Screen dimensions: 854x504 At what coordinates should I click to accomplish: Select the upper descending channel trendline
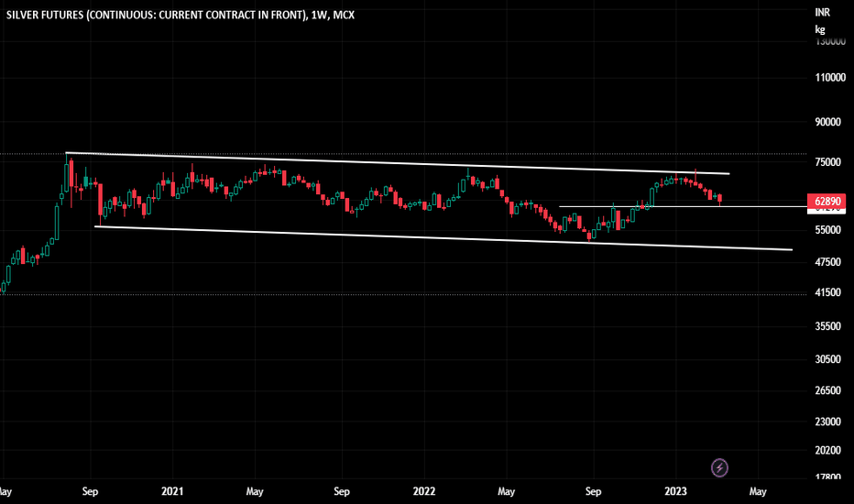(398, 163)
